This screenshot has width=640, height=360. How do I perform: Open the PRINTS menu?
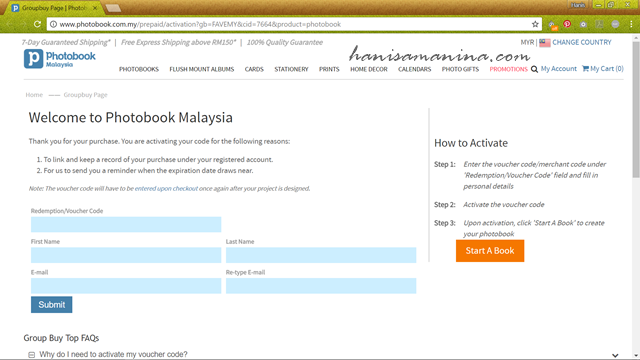point(329,69)
